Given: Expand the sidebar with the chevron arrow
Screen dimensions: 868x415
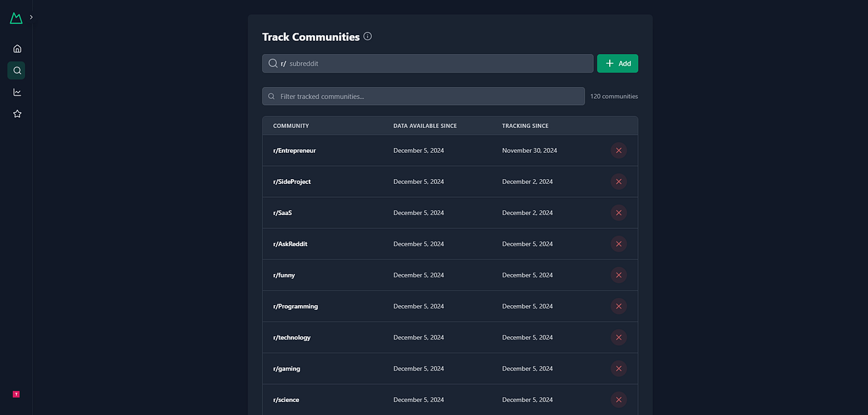Looking at the screenshot, I should 31,17.
